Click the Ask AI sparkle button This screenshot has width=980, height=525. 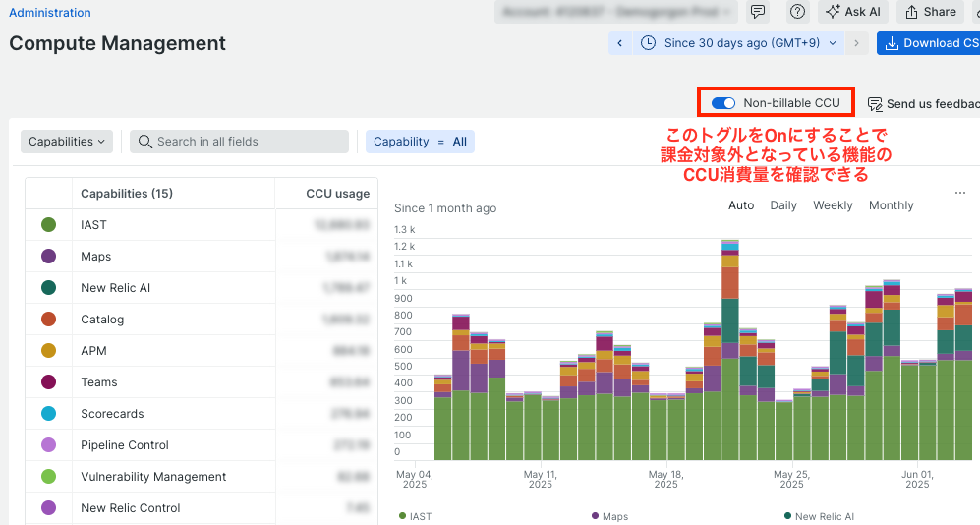(x=853, y=12)
